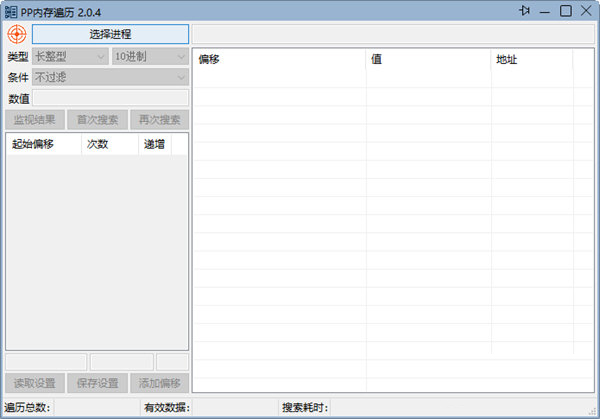Click the 监视结果 button
The width and height of the screenshot is (600, 419).
tap(35, 120)
